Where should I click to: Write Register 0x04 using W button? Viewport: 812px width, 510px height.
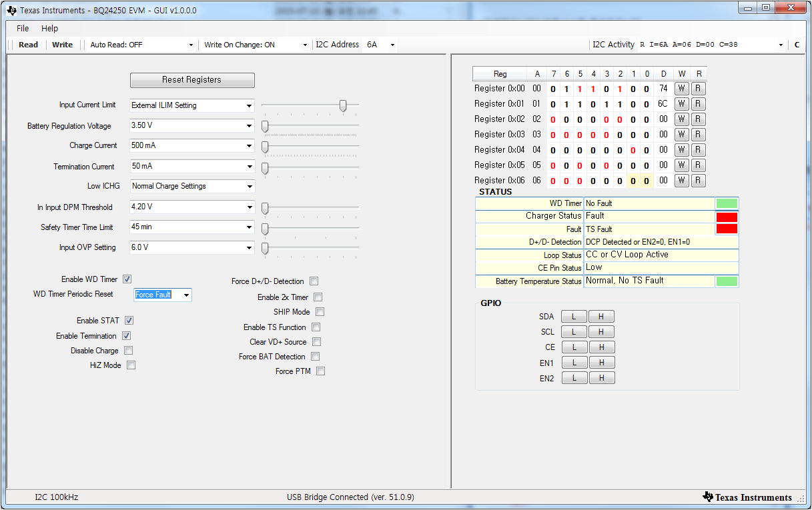tap(681, 150)
